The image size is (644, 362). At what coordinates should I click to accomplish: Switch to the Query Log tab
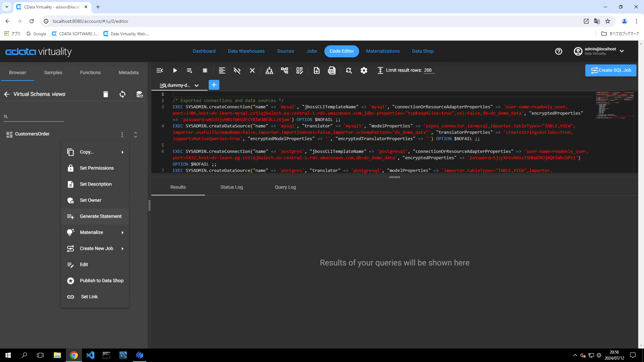(x=285, y=187)
